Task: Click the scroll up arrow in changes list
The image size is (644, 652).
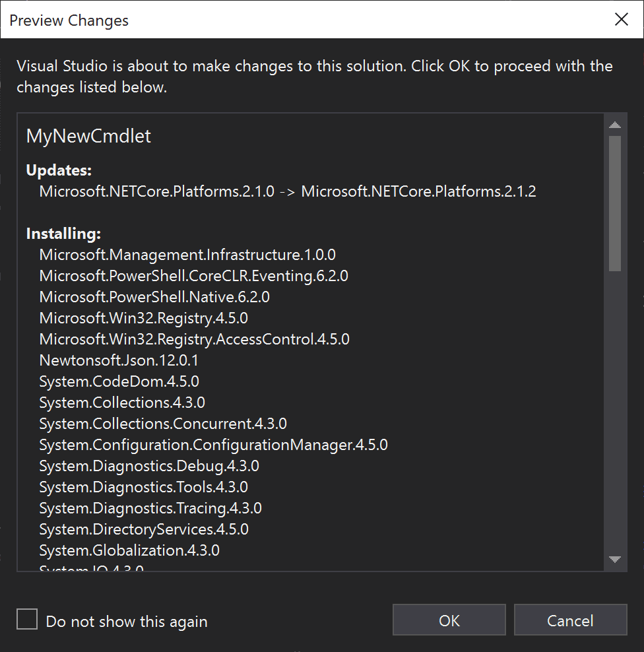Action: pyautogui.click(x=615, y=125)
